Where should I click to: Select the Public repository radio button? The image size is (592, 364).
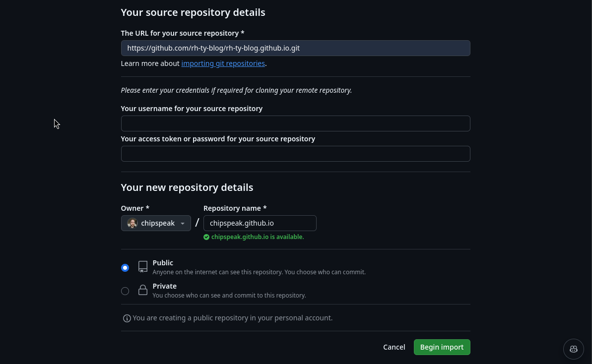point(125,267)
